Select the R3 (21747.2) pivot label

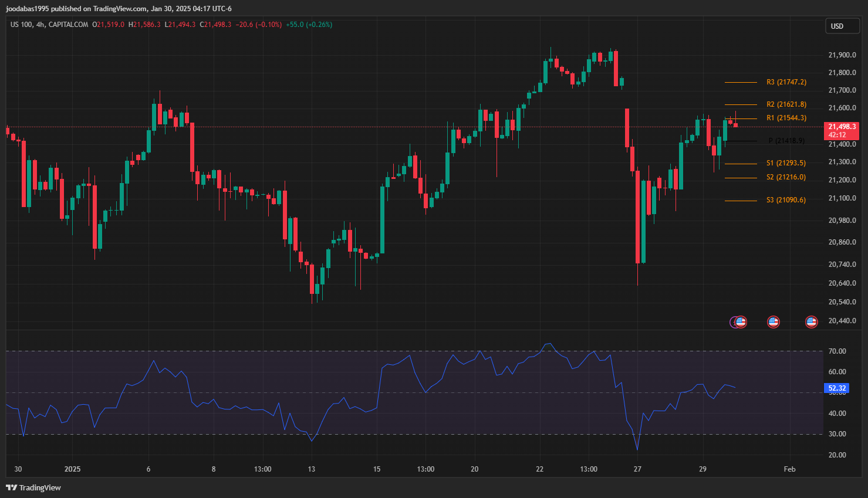click(x=786, y=82)
